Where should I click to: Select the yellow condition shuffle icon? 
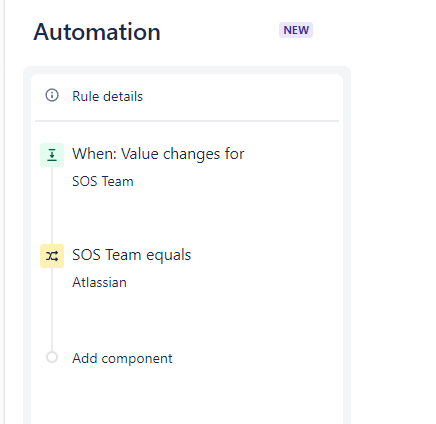click(52, 256)
